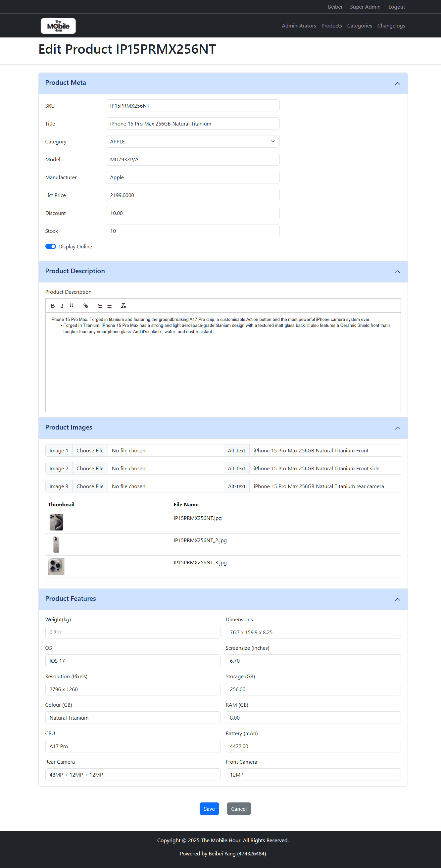The image size is (441, 868).
Task: Go to Changelogs in navigation
Action: [391, 26]
